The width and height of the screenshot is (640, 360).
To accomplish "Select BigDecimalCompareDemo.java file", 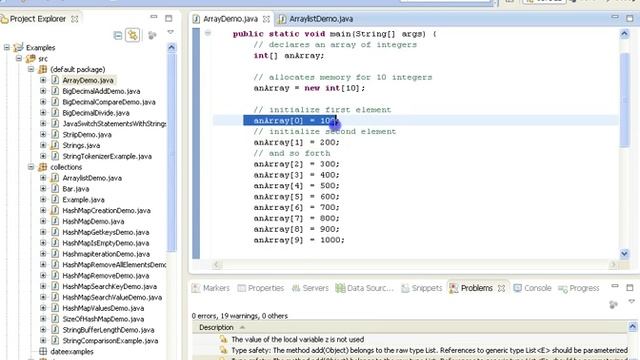I will coord(109,102).
